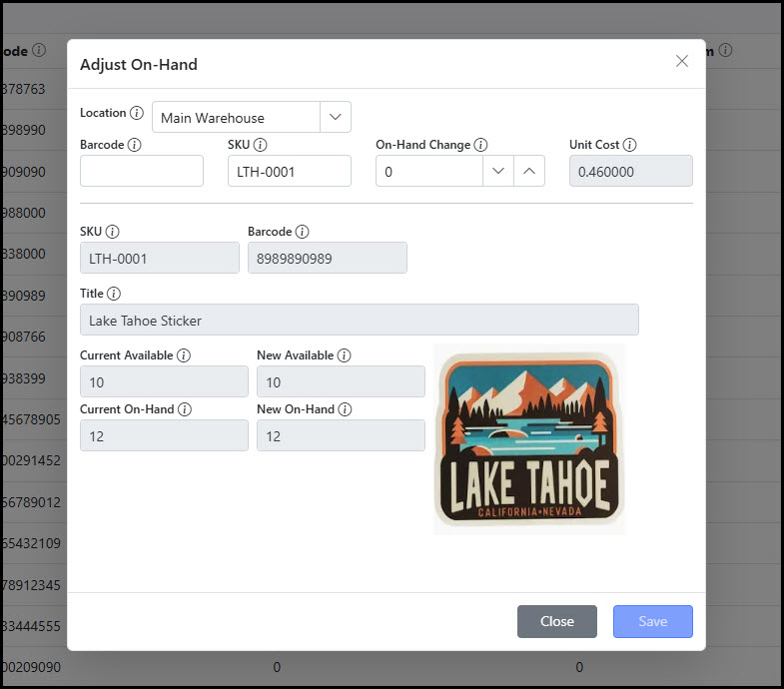Click the info icon next to Location

137,113
